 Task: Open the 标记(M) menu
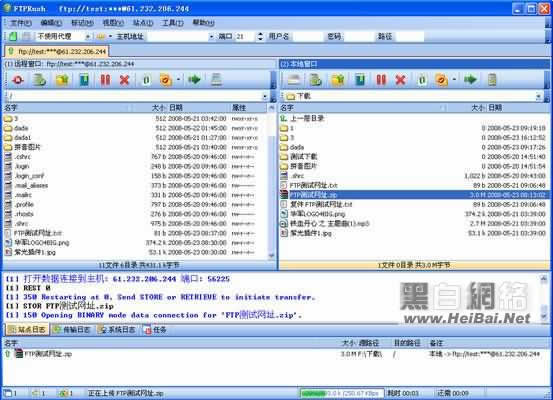(x=82, y=23)
